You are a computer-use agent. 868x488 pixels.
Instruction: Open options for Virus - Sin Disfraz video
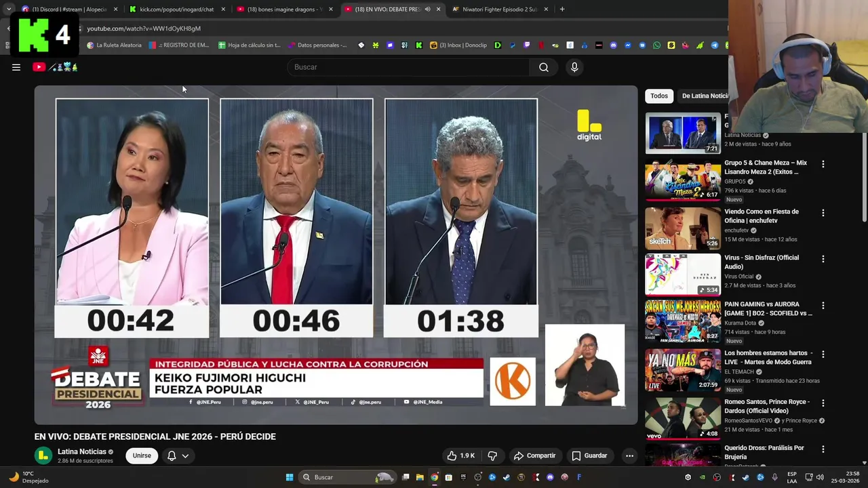pyautogui.click(x=823, y=259)
